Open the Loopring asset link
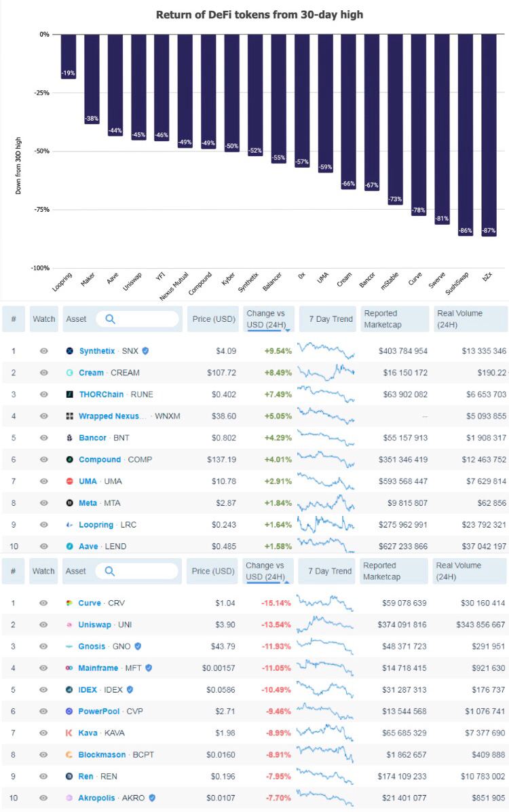Viewport: 509px width, 812px height. [x=96, y=525]
